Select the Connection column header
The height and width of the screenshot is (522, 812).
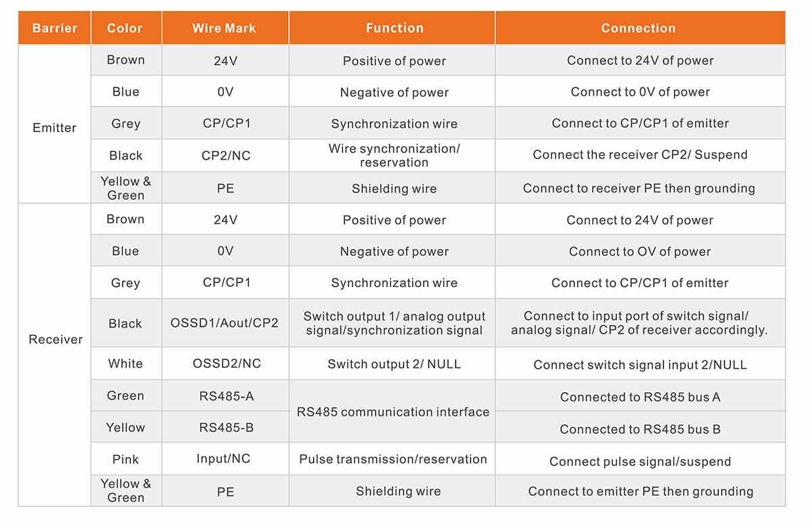[639, 28]
